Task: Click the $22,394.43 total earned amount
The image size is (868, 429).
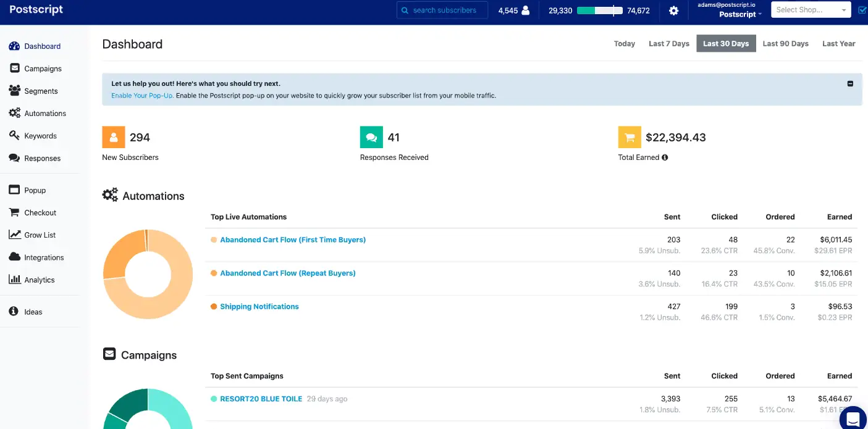Action: tap(676, 137)
